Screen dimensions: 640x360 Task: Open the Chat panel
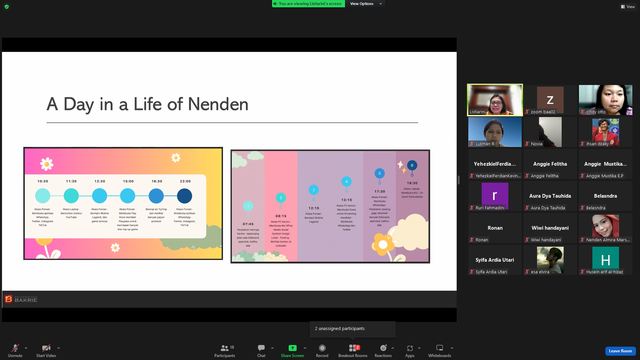pos(261,350)
